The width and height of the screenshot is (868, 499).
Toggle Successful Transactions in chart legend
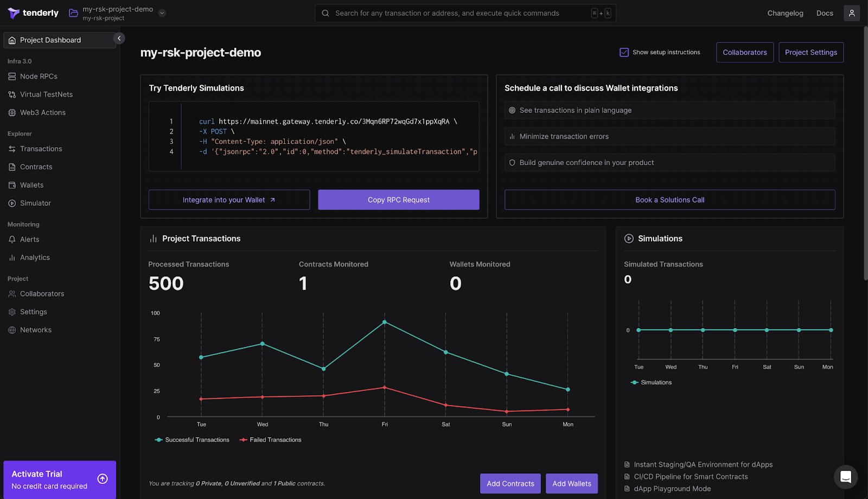pyautogui.click(x=192, y=440)
